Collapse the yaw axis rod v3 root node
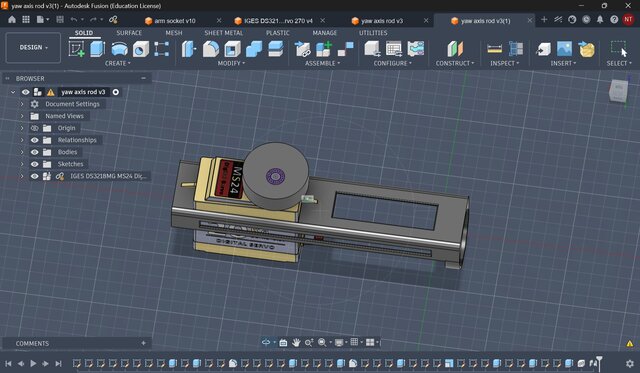640x373 pixels. point(13,92)
